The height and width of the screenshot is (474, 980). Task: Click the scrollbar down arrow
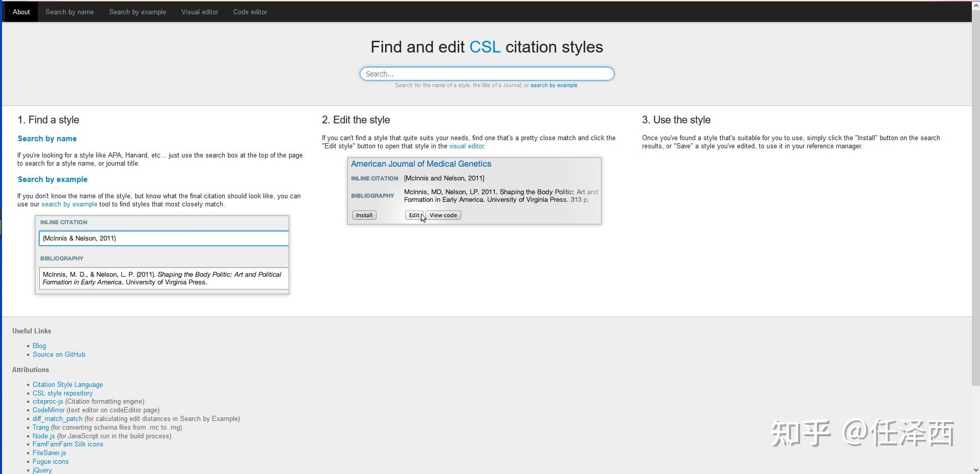coord(975,470)
